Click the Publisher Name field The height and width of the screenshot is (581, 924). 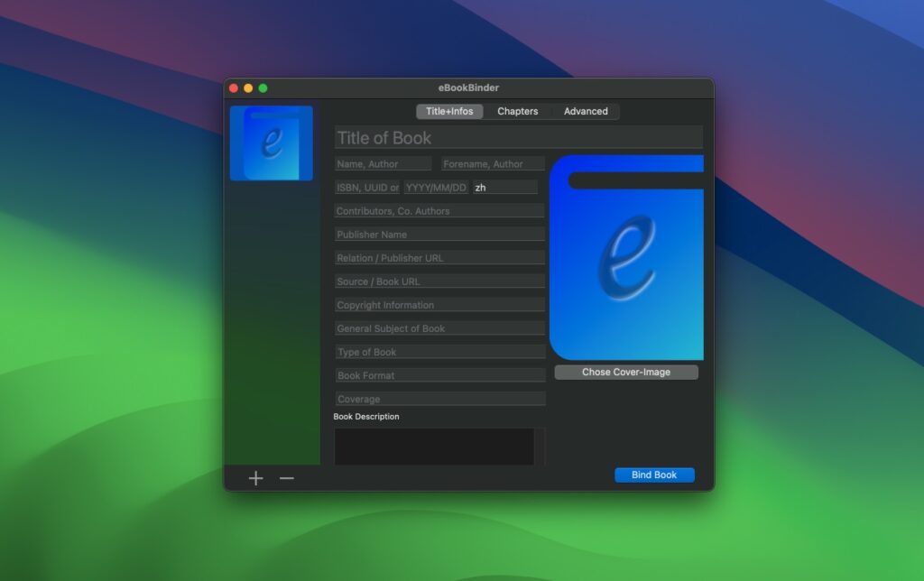click(439, 234)
